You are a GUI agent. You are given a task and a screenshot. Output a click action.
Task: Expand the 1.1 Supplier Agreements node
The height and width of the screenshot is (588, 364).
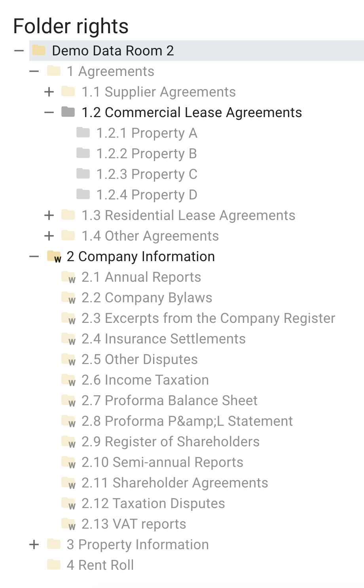click(x=49, y=91)
